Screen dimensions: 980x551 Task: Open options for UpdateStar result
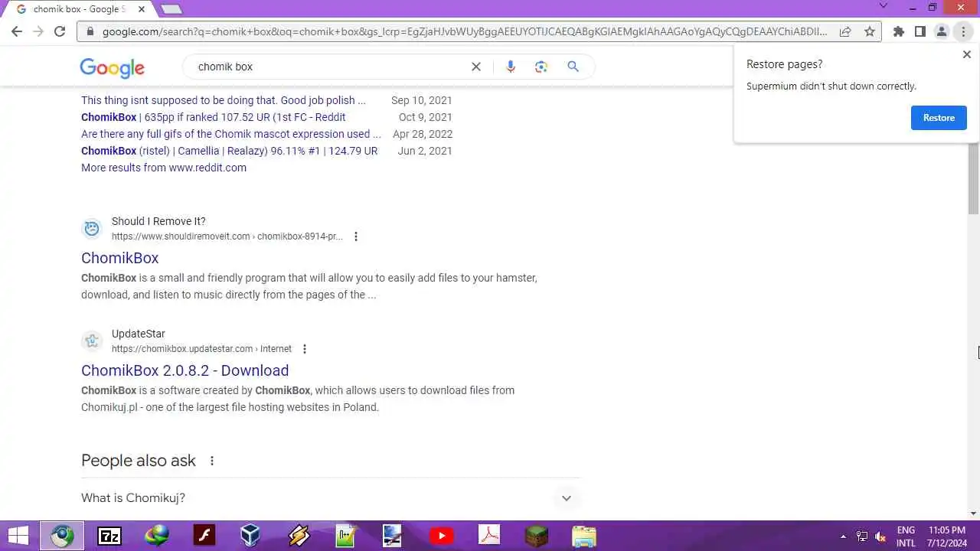coord(305,349)
